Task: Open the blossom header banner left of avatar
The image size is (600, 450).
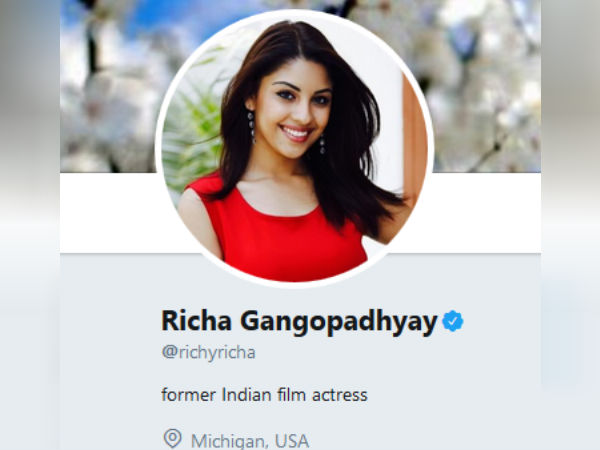Action: [x=109, y=86]
